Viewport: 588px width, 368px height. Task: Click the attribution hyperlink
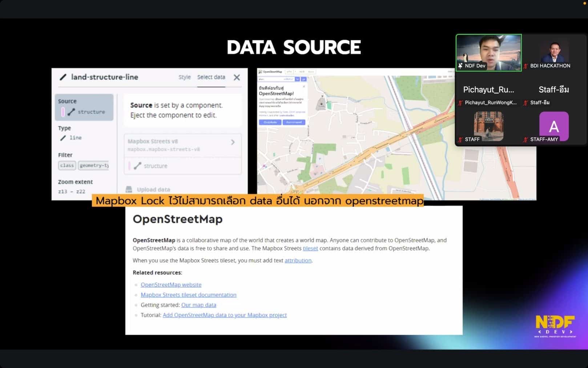point(298,260)
